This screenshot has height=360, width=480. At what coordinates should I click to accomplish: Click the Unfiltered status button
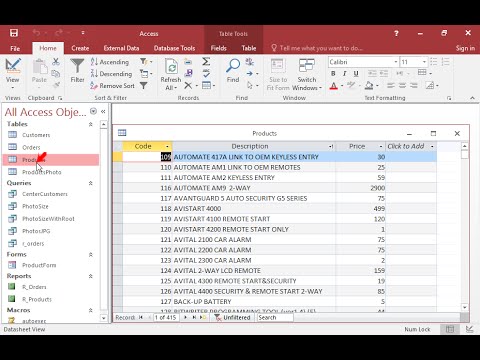[233, 317]
